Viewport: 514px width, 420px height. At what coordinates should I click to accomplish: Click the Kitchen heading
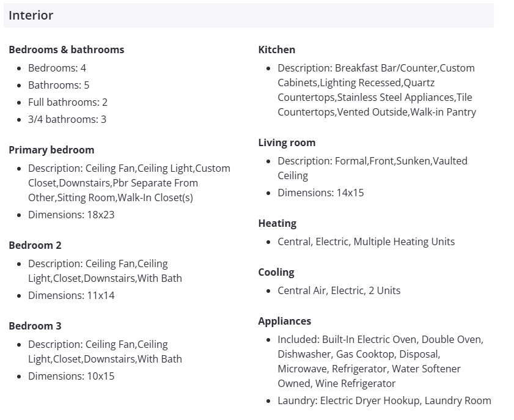[276, 50]
